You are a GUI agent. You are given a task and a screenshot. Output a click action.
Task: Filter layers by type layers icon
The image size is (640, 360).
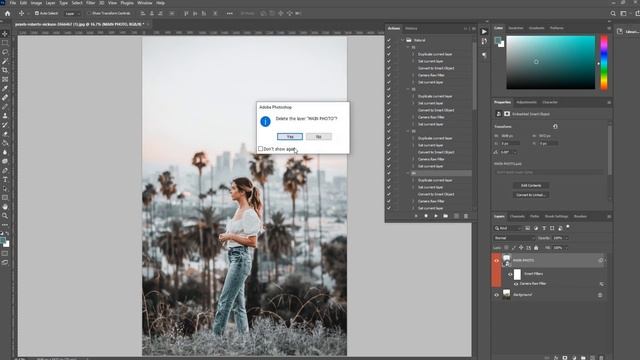[544, 228]
